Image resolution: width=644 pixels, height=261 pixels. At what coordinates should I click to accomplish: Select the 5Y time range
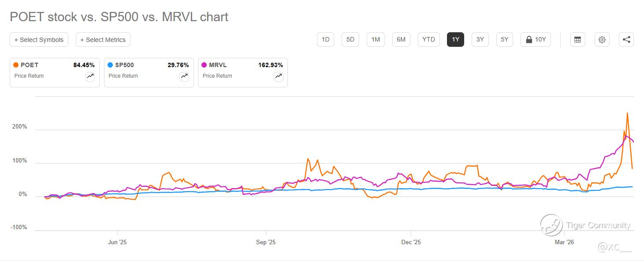pos(505,39)
